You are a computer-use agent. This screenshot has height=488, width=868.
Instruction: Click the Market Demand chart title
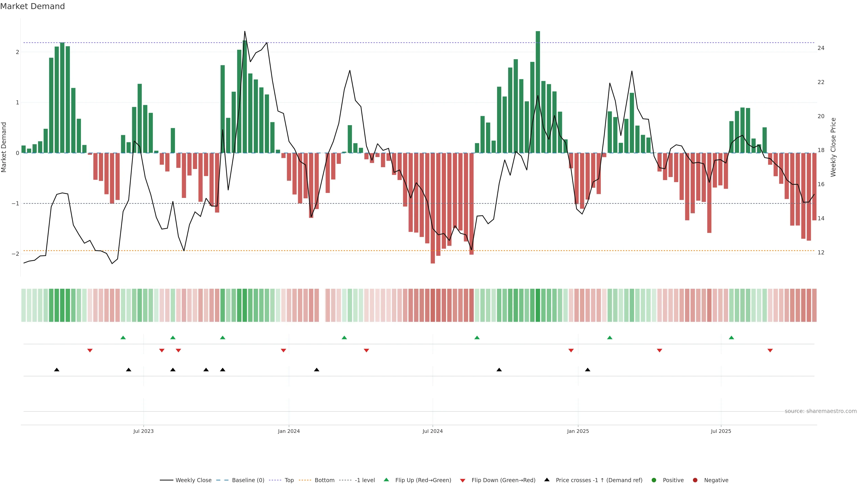32,6
